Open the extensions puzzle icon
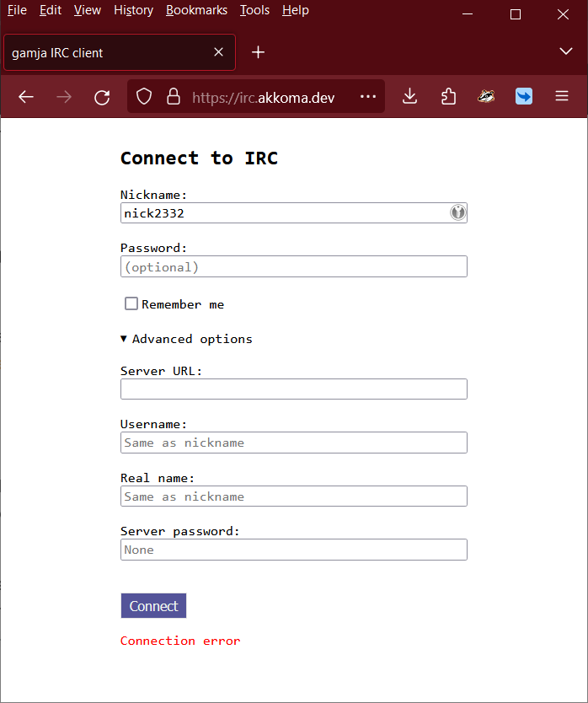Viewport: 588px width, 703px height. (448, 96)
